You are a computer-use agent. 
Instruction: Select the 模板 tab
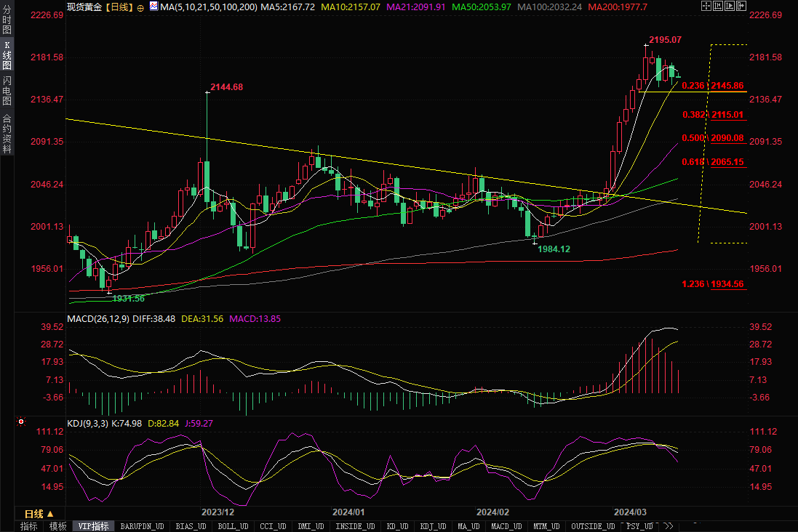57,526
